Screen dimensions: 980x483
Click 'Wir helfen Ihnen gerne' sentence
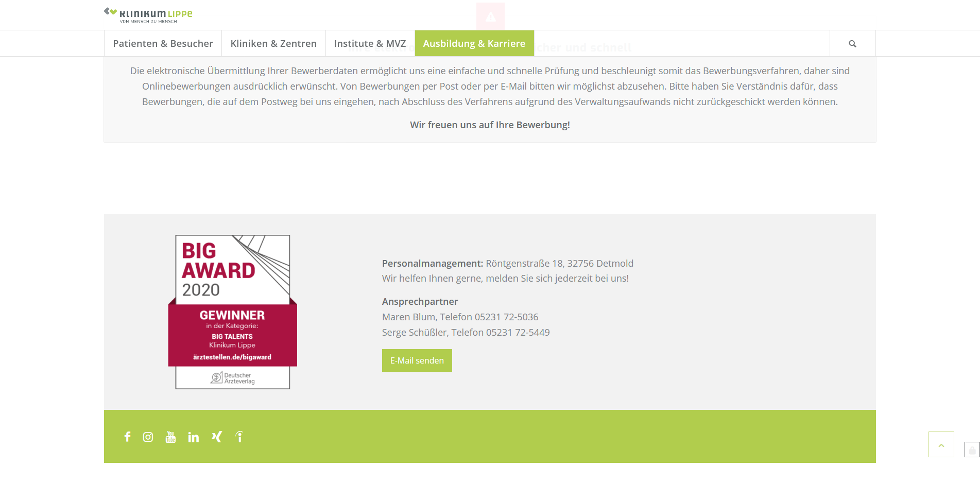[505, 279]
